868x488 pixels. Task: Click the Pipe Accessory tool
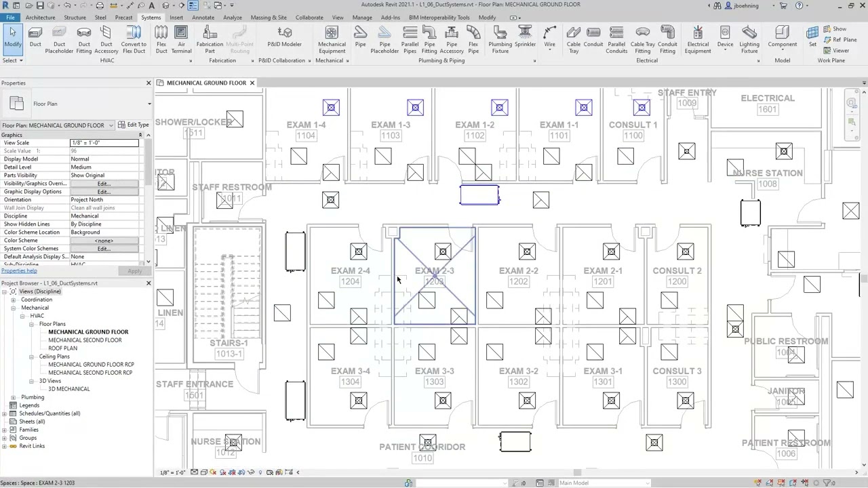coord(452,39)
